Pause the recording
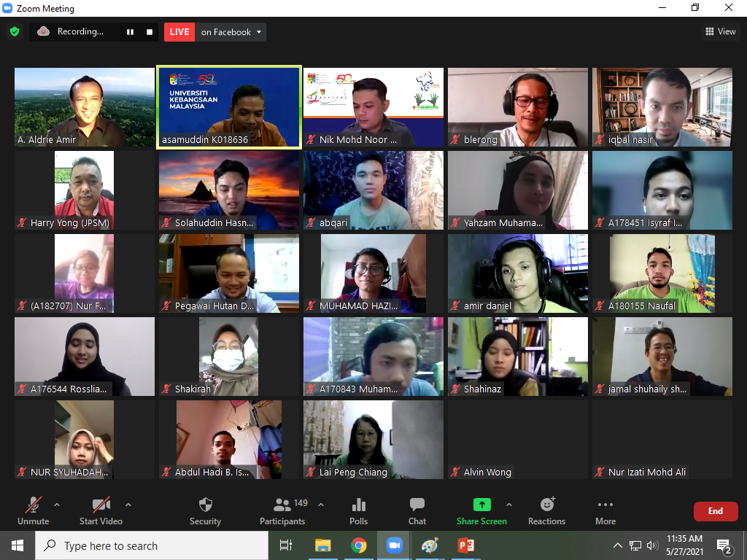 tap(131, 32)
